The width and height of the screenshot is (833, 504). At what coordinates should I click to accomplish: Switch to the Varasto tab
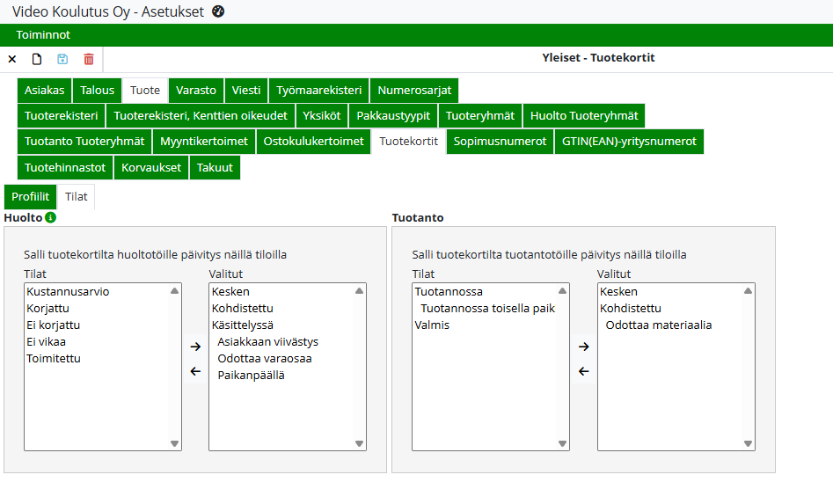pos(195,91)
